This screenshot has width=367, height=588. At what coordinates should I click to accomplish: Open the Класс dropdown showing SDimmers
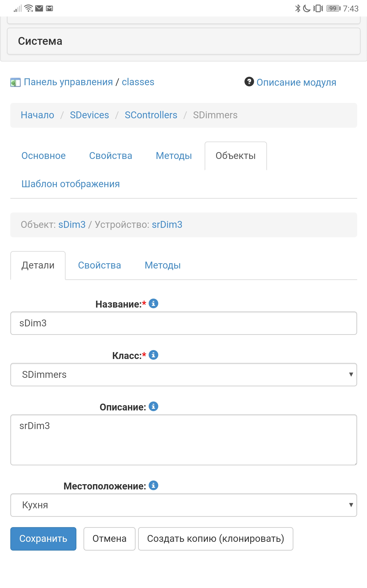click(183, 375)
